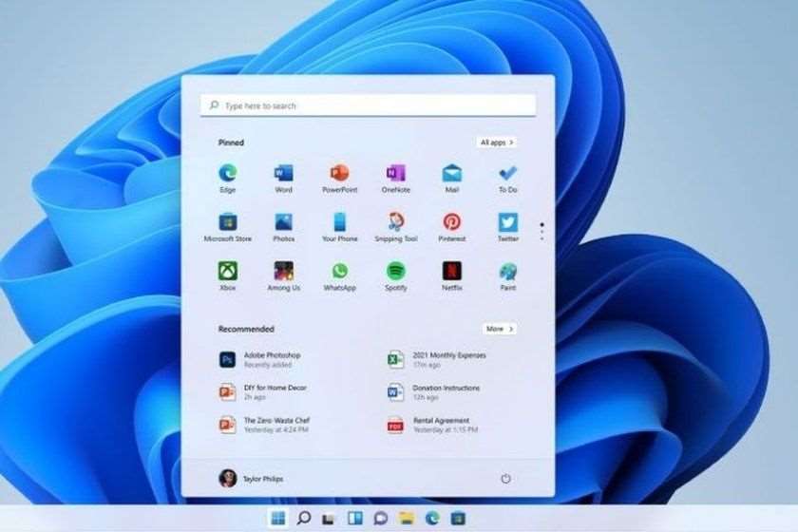Open Pinterest pinned app
The width and height of the screenshot is (798, 532).
pyautogui.click(x=452, y=228)
